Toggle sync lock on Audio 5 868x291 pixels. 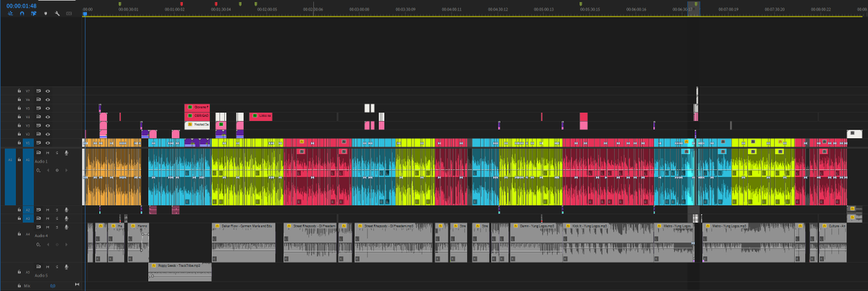click(x=38, y=266)
